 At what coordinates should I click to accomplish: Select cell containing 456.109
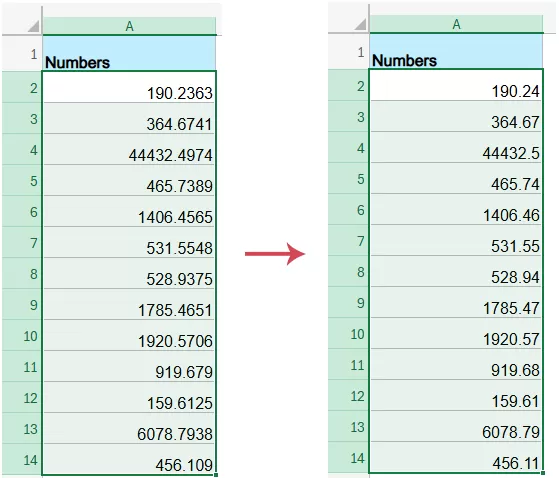[129, 459]
